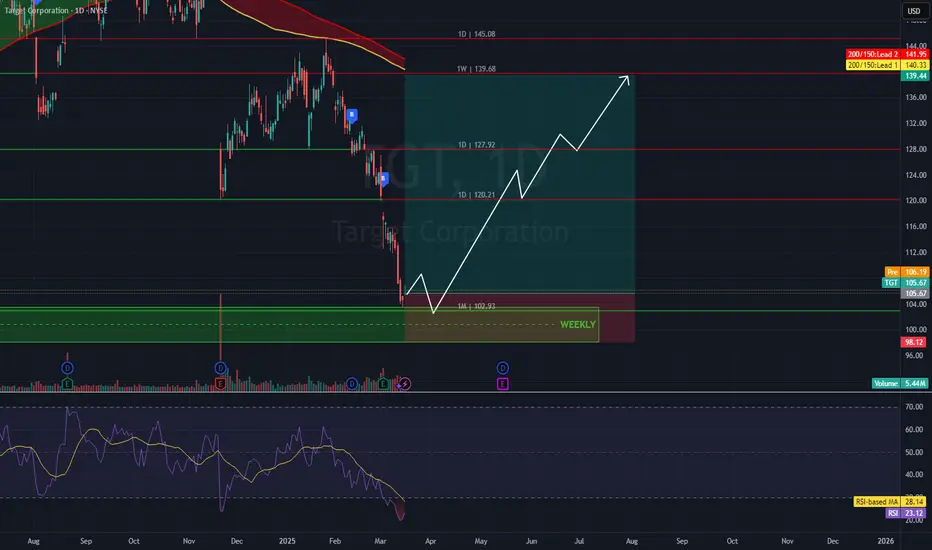Click the D dividend marker above purple E
932x550 pixels.
(502, 368)
